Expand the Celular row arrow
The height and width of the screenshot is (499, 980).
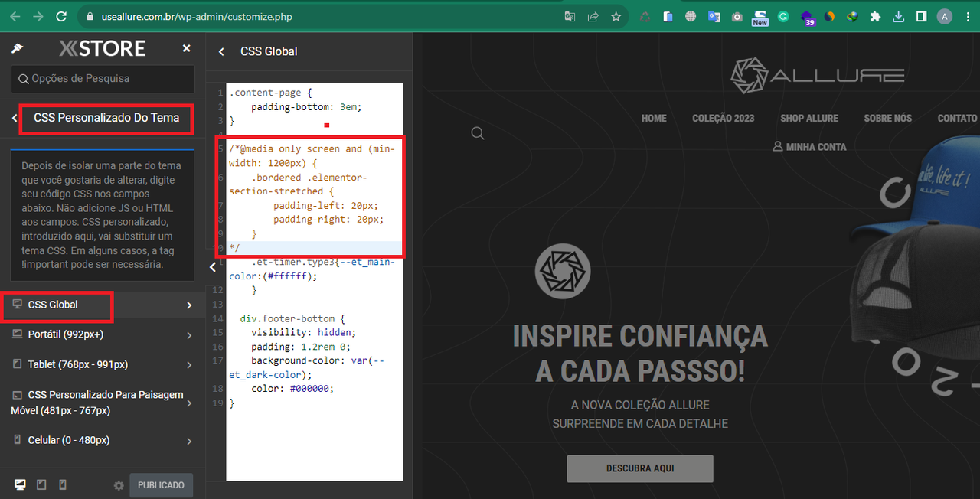(x=189, y=441)
